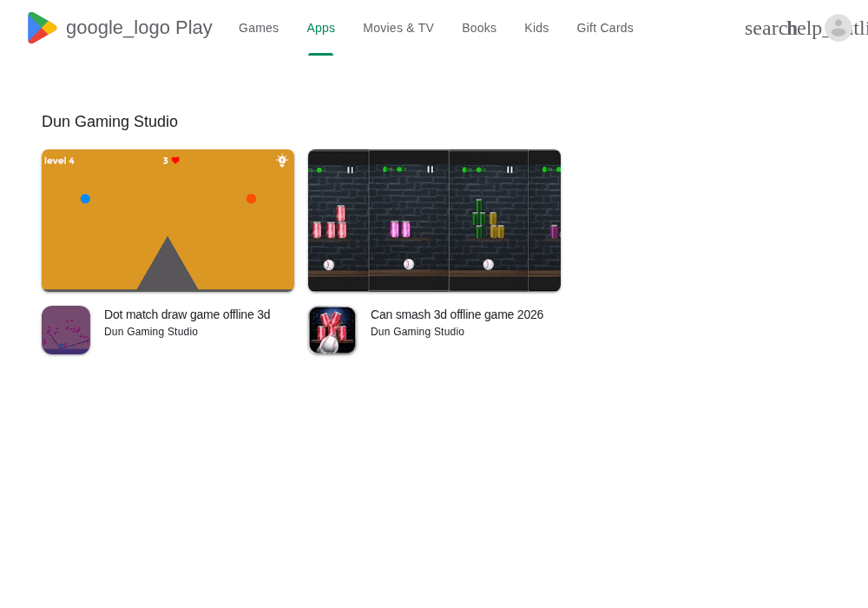Viewport: 868px width, 608px height.
Task: Switch to the Games tab
Action: click(259, 28)
